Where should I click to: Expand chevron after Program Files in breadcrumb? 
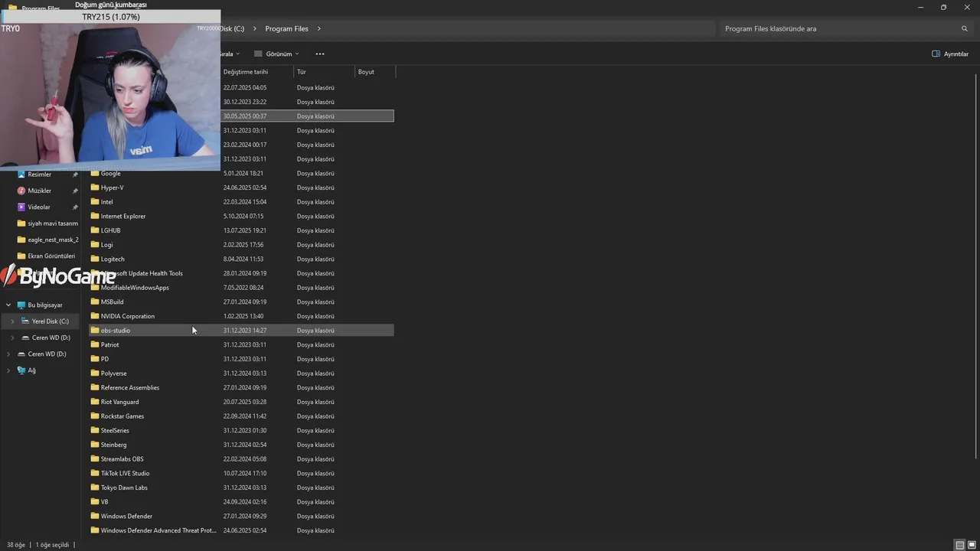pos(318,28)
